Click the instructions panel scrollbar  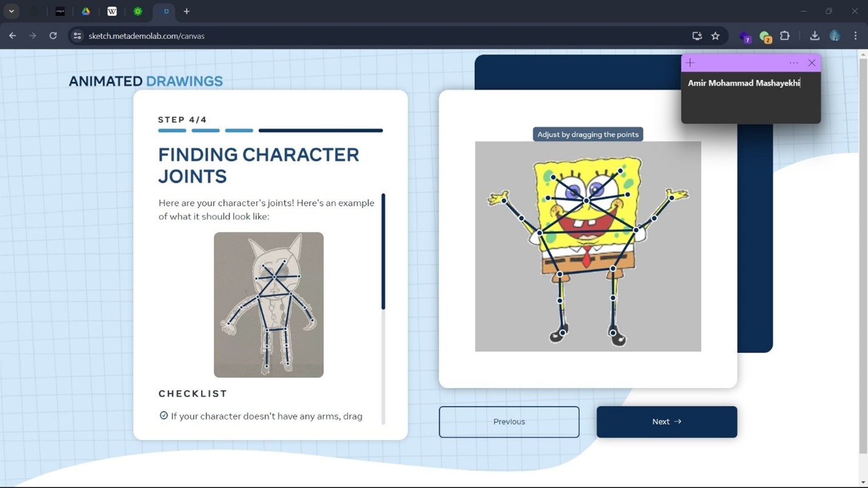tap(383, 251)
